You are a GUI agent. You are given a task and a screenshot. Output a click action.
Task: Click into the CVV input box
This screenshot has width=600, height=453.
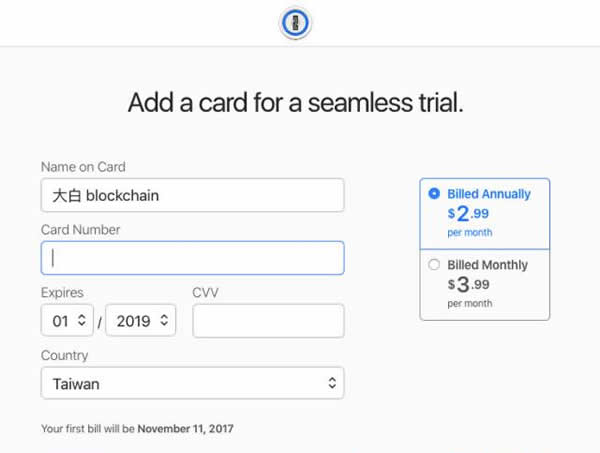[x=268, y=321]
